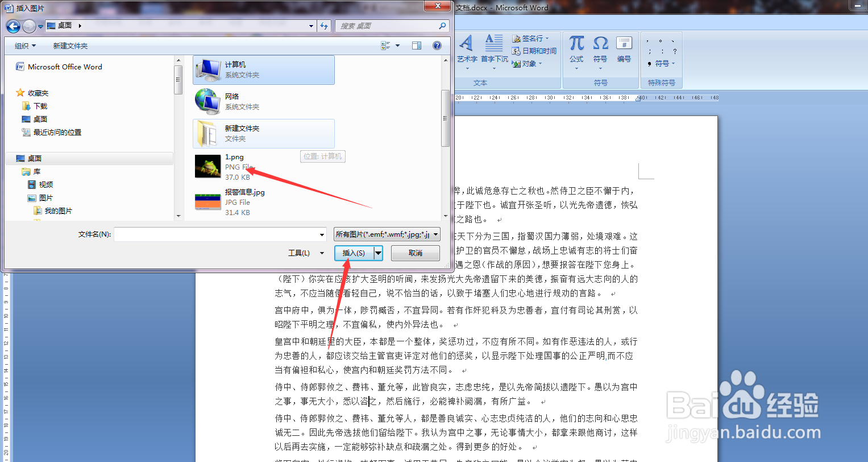Open 对象 dropdown in Word ribbon

tap(528, 64)
